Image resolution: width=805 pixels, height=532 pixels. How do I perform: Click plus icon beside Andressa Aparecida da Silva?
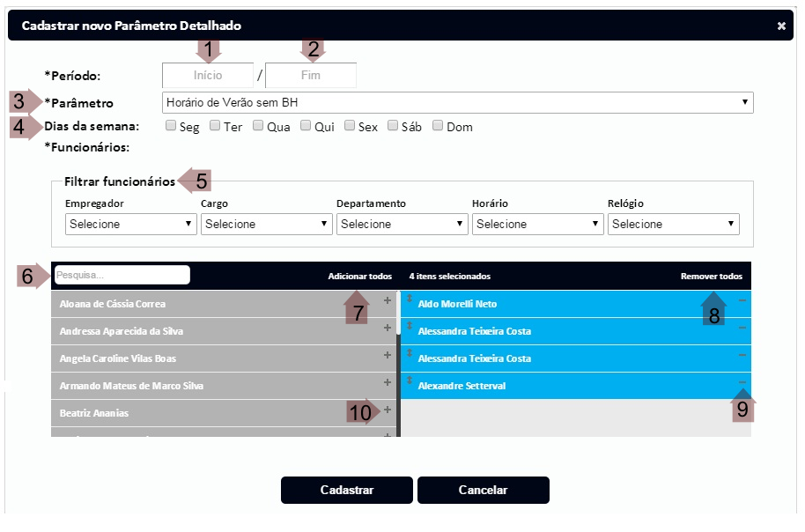(387, 328)
